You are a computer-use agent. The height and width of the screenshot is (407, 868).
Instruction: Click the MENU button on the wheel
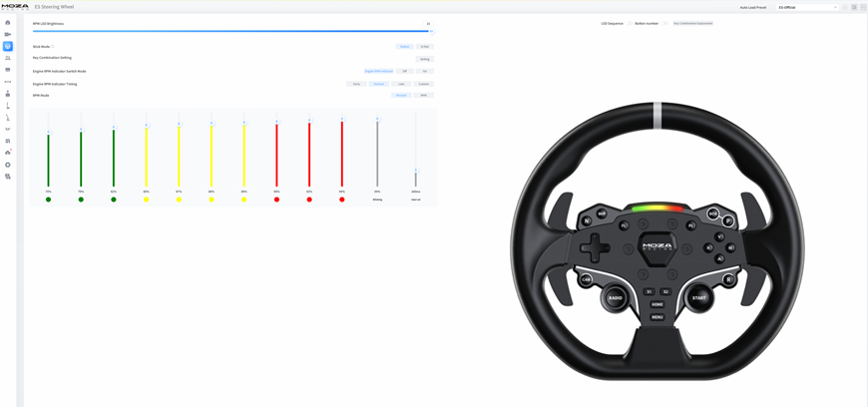tap(657, 317)
